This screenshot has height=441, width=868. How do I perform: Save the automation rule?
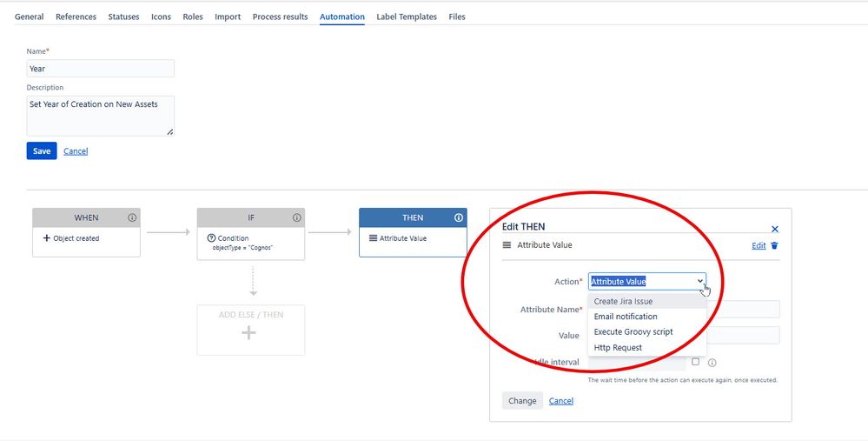pyautogui.click(x=42, y=150)
